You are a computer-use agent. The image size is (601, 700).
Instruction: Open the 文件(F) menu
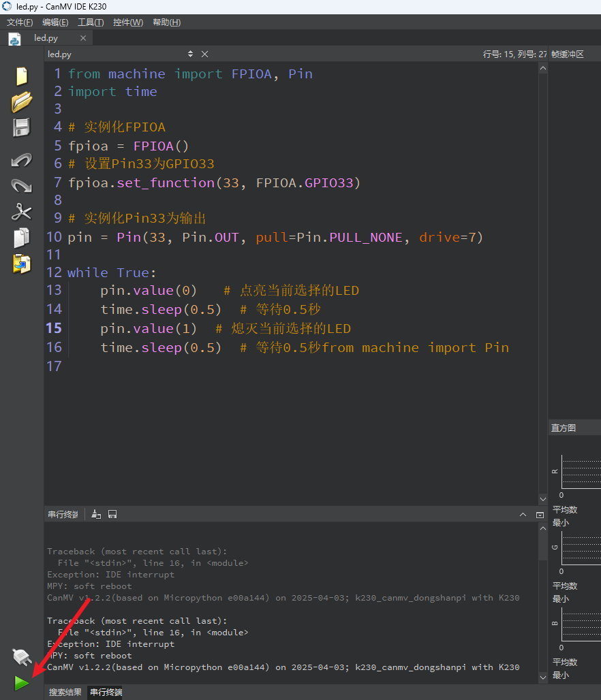click(x=20, y=22)
